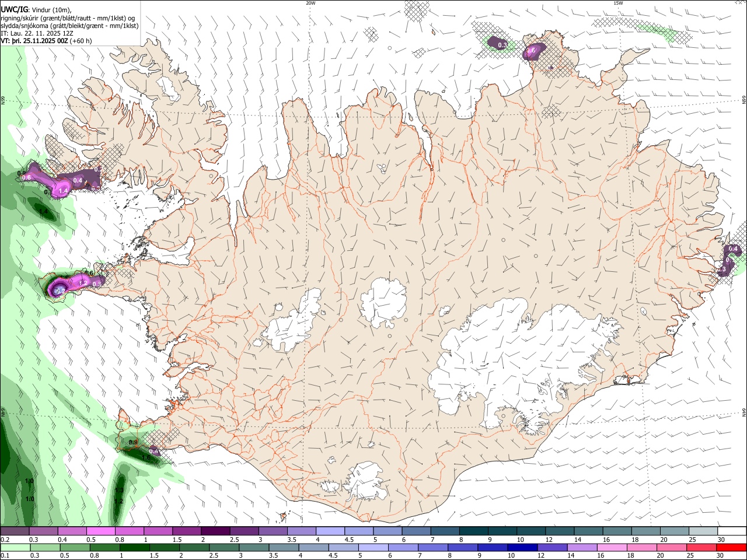The width and height of the screenshot is (747, 560).
Task: Select the snow scale swatch between 6 and 7
Action: (417, 531)
